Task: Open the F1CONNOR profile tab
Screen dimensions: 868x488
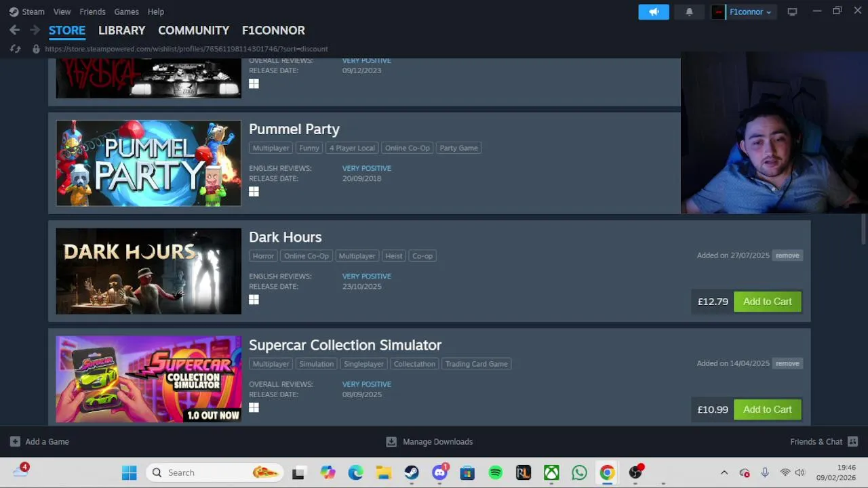Action: (x=273, y=30)
